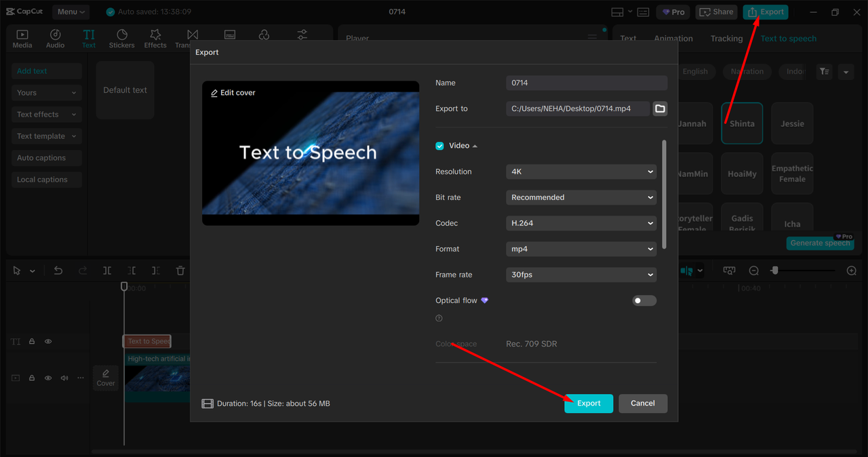Image resolution: width=868 pixels, height=457 pixels.
Task: Open the Bit rate dropdown showing Recommended
Action: pyautogui.click(x=581, y=197)
